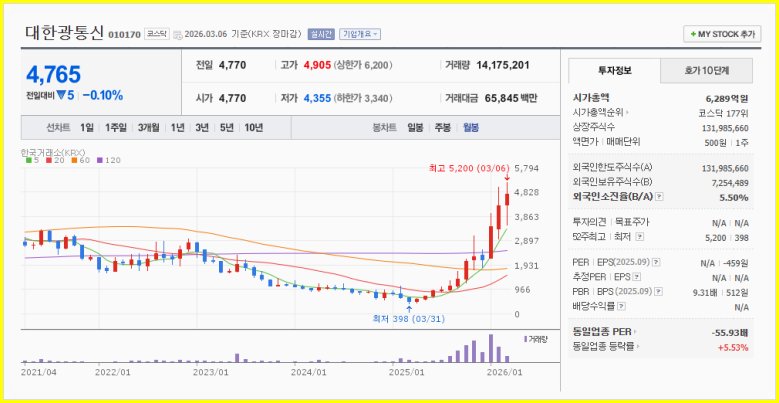Click the 코스닥 177위 ranking value
The width and height of the screenshot is (779, 403).
click(724, 112)
